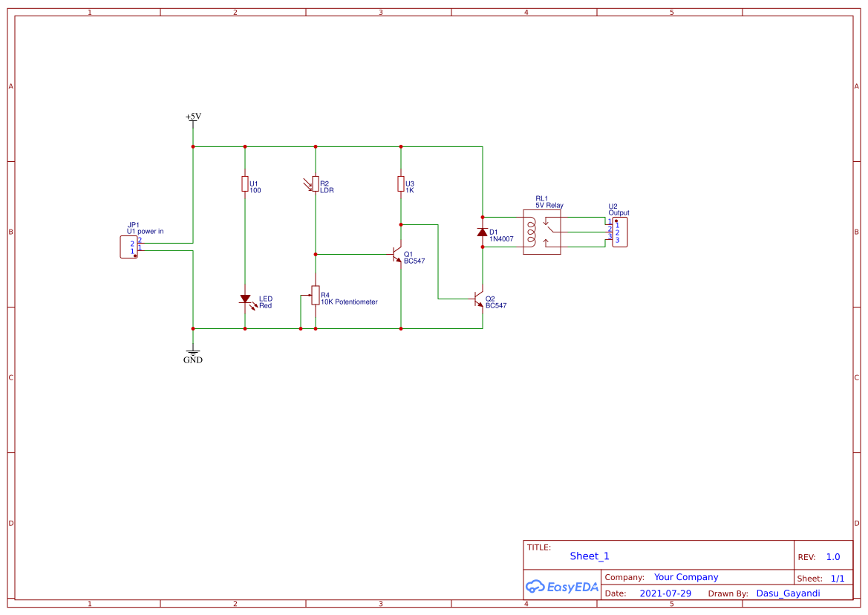This screenshot has width=868, height=615.
Task: Click the 10K Potentiometer R4
Action: (x=316, y=296)
